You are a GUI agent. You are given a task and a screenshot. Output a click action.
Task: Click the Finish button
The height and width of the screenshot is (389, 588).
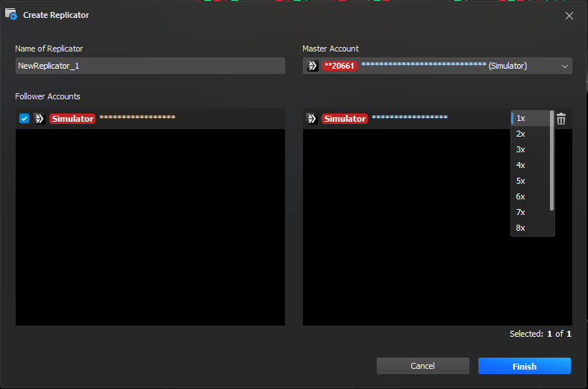(x=524, y=366)
